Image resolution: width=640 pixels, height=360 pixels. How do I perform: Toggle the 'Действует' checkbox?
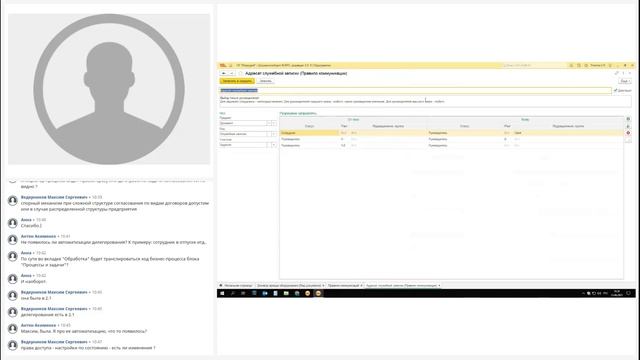(616, 90)
